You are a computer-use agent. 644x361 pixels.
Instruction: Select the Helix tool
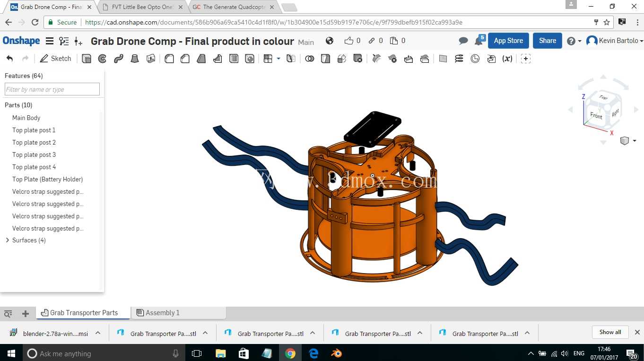[x=459, y=59]
